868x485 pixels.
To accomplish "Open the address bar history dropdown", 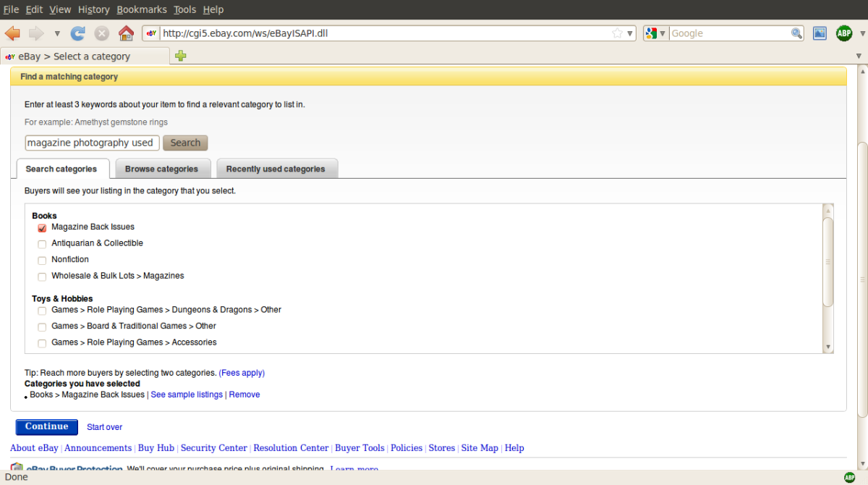I will 631,33.
